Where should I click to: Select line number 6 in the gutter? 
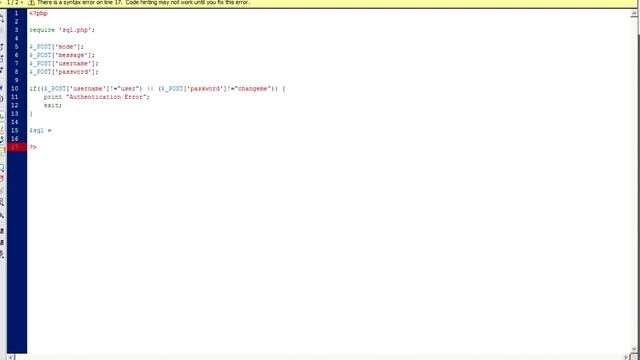16,55
